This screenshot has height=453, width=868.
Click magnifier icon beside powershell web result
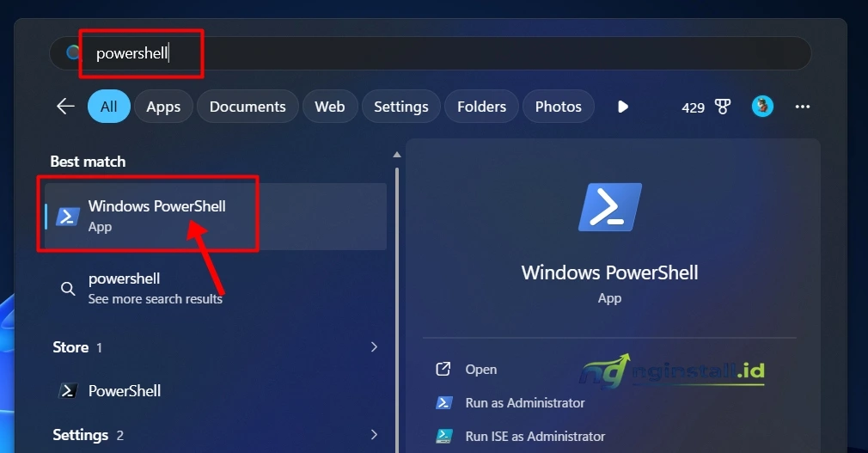tap(68, 289)
